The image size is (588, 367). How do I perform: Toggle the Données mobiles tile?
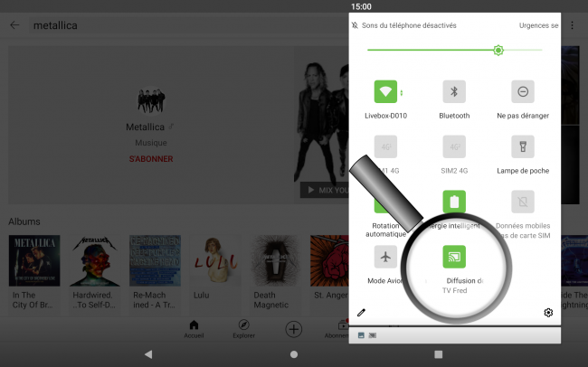coord(523,202)
